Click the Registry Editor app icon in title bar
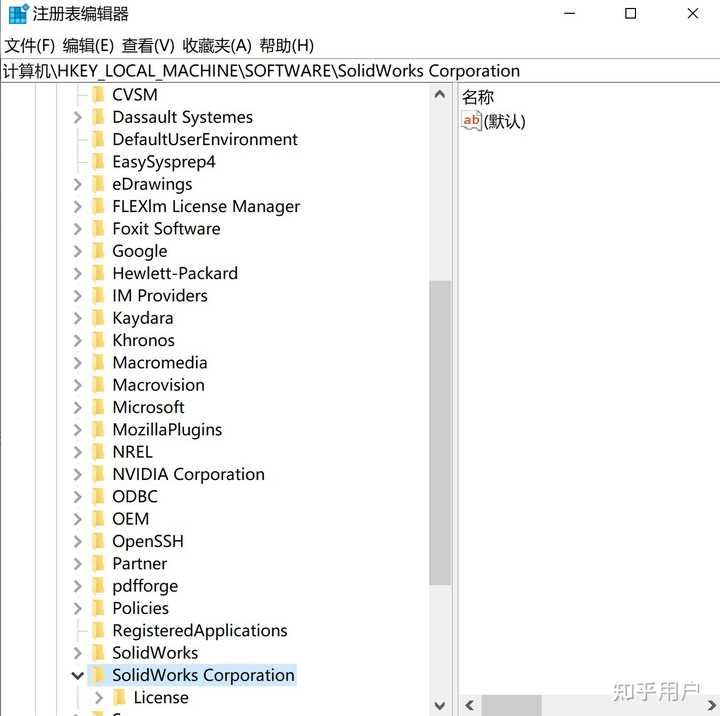Viewport: 720px width, 716px height. (x=18, y=14)
